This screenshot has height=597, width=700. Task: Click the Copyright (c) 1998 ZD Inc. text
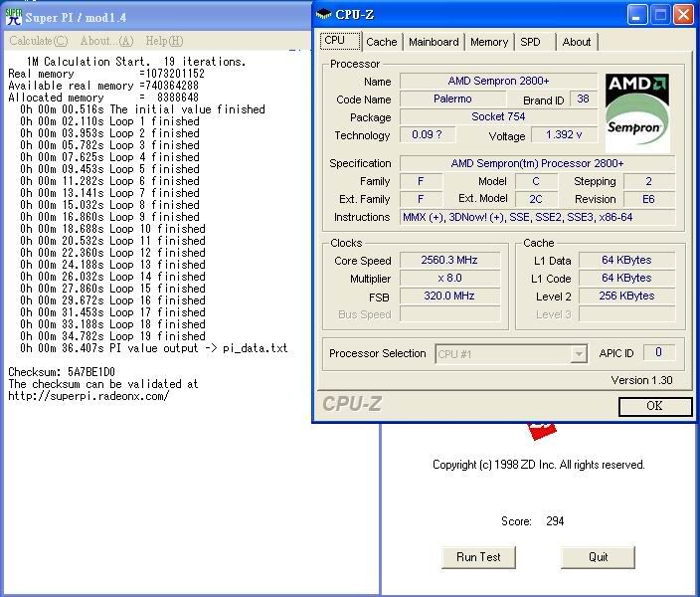point(538,465)
